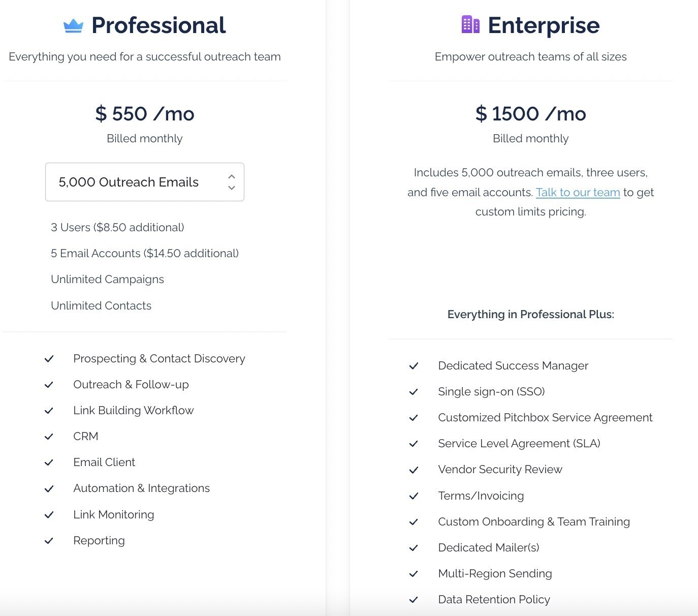Click the Everything in Professional Plus label
The width and height of the screenshot is (698, 616).
[x=530, y=314]
